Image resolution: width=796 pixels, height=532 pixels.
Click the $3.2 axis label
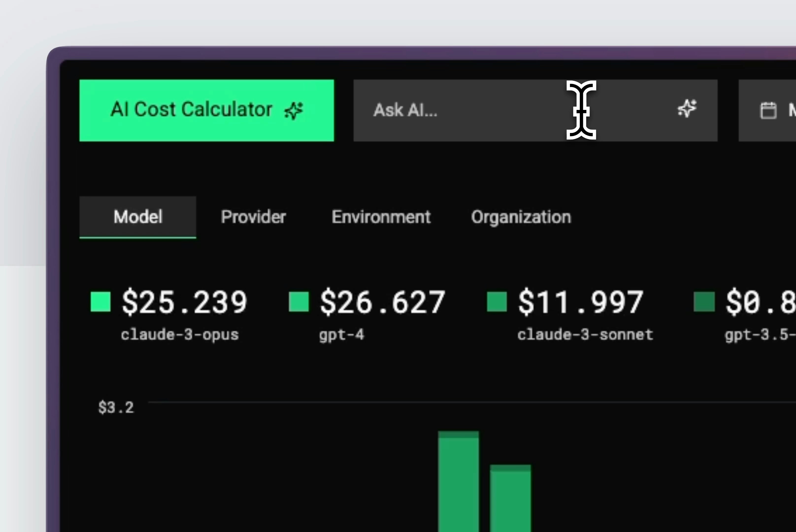point(116,407)
